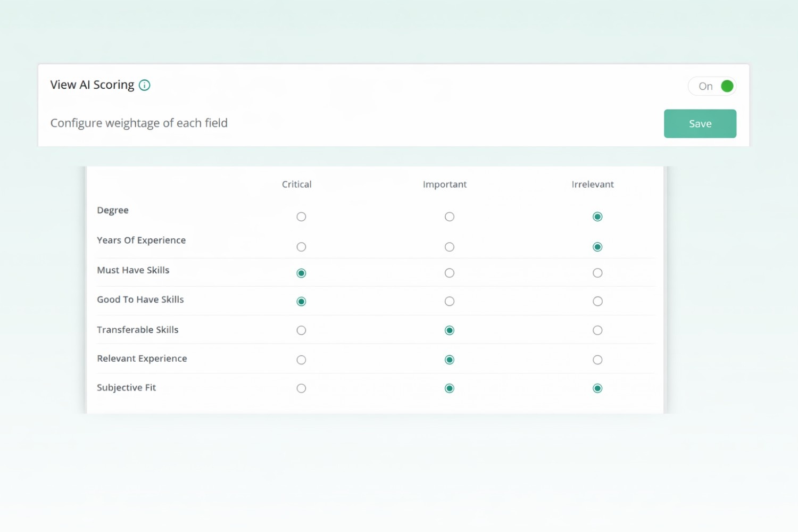Mark Good To Have Skills as Irrelevant

[597, 301]
